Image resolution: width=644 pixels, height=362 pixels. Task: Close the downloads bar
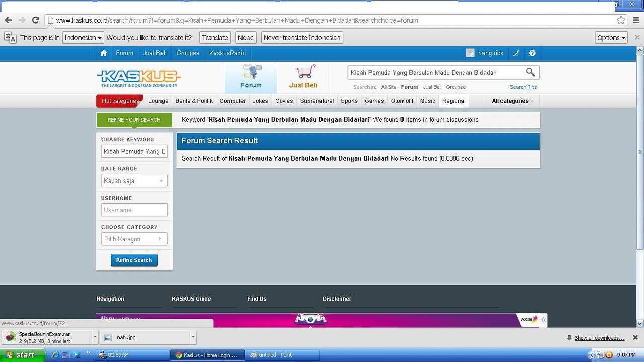(x=635, y=337)
